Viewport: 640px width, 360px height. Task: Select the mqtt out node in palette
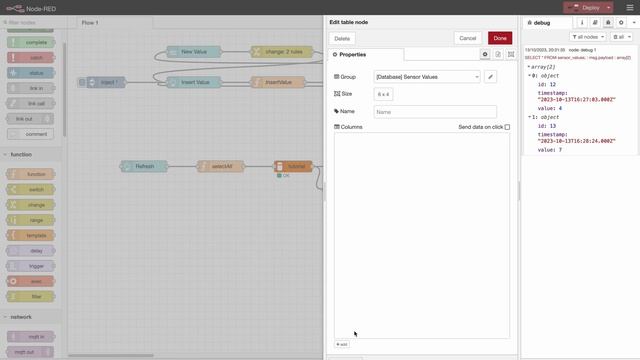click(31, 352)
